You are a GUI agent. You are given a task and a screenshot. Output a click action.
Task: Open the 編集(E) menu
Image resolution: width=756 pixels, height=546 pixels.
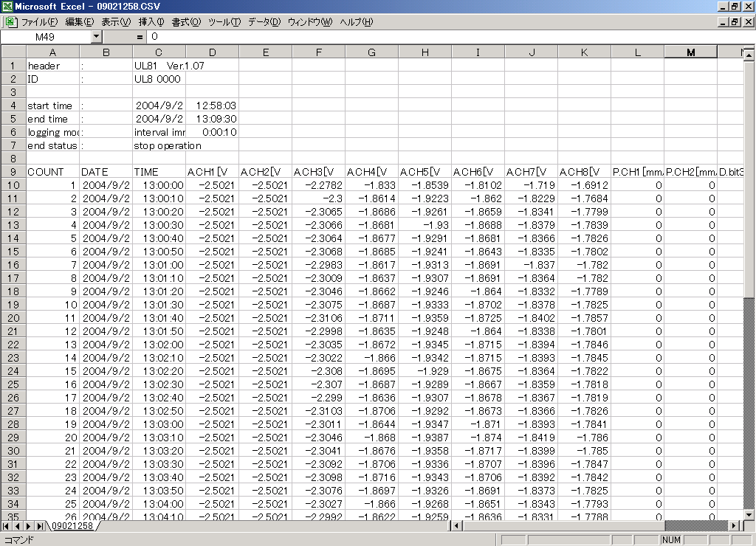pos(80,21)
